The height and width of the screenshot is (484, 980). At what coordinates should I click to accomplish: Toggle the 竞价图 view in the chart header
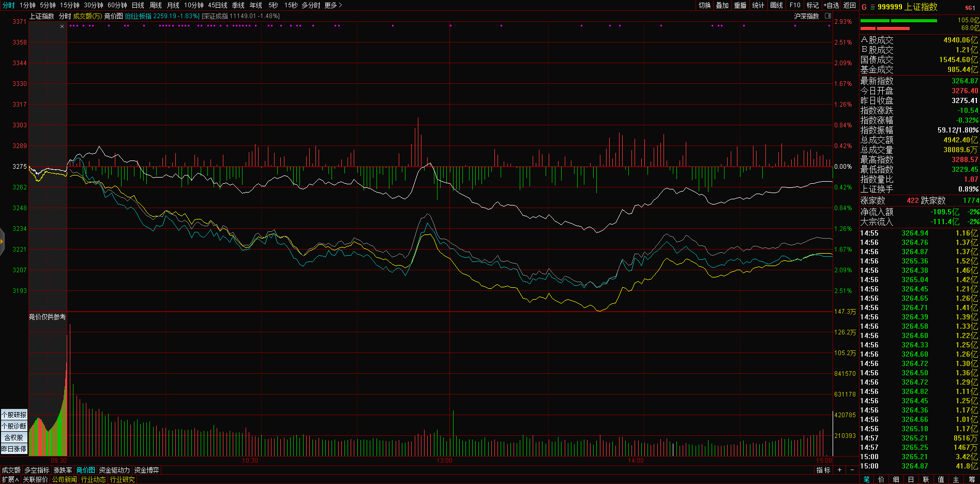(x=113, y=16)
